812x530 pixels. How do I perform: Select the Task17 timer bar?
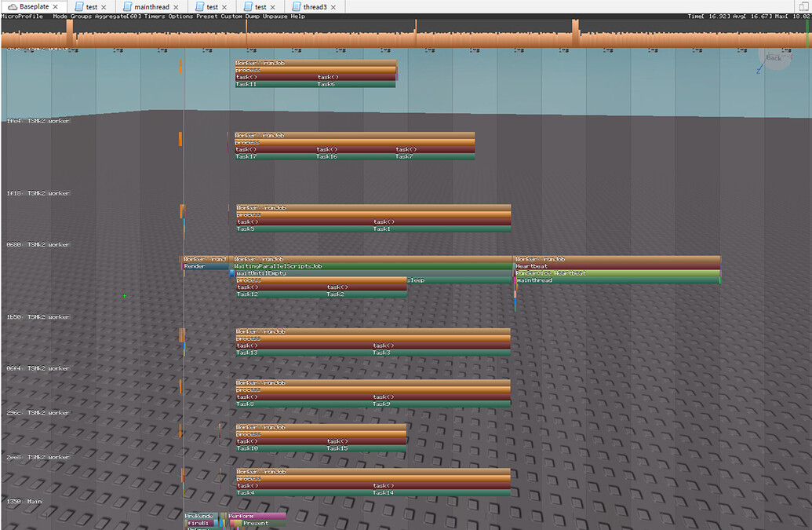click(x=275, y=156)
